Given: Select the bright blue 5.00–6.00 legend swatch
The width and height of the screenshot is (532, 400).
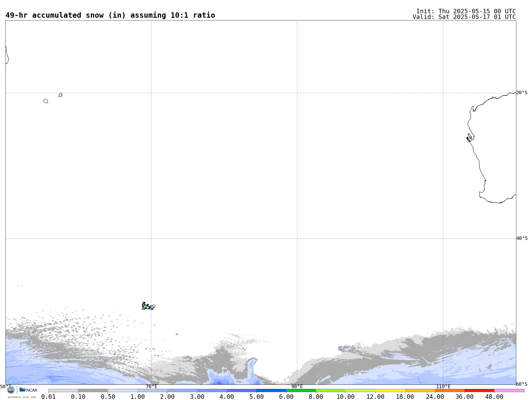Looking at the screenshot, I should 271,391.
